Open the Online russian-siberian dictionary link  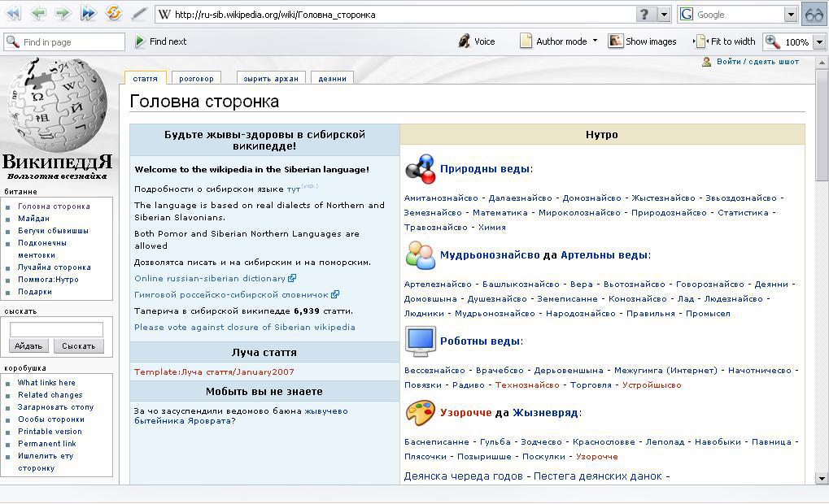coord(210,278)
